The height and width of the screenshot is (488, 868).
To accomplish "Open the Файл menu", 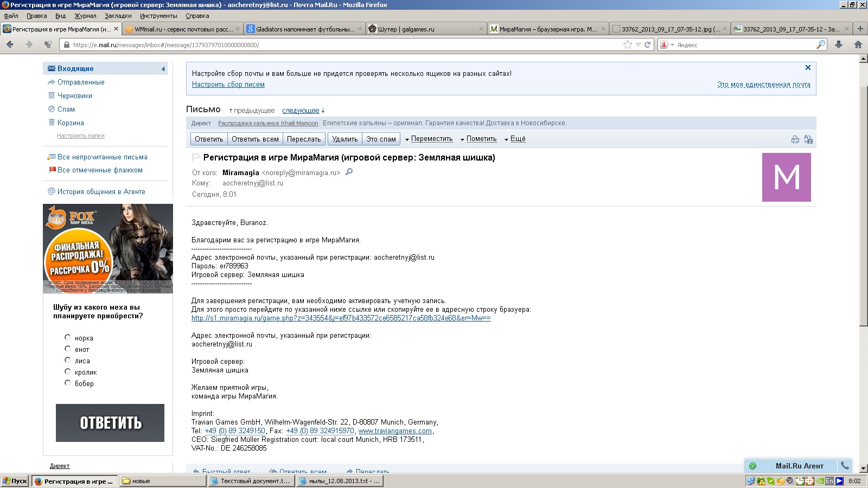I will [x=11, y=16].
